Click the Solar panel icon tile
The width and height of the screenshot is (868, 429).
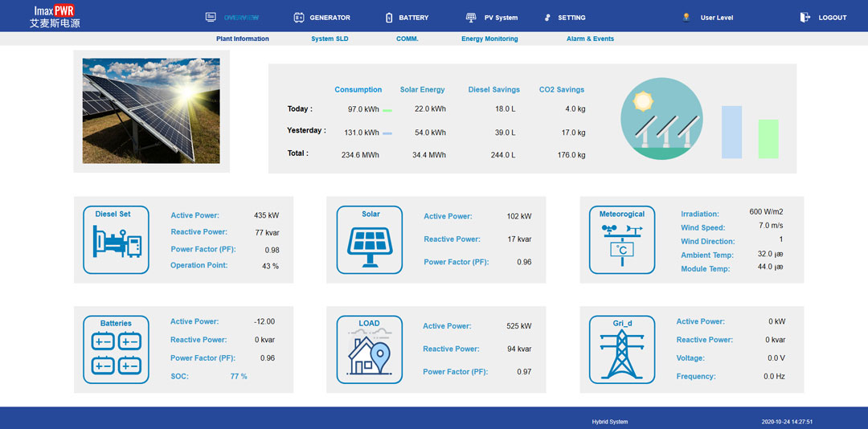(x=370, y=240)
